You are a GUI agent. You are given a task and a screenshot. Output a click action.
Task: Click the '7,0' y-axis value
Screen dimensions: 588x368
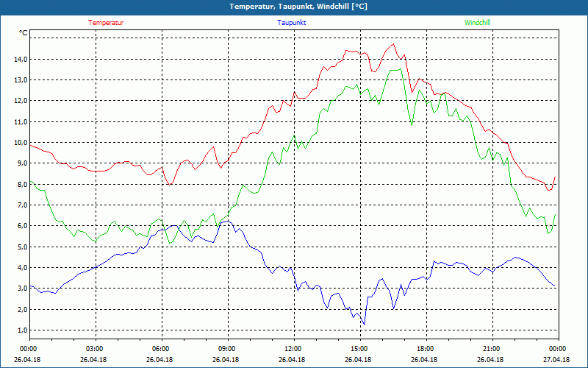pos(22,205)
